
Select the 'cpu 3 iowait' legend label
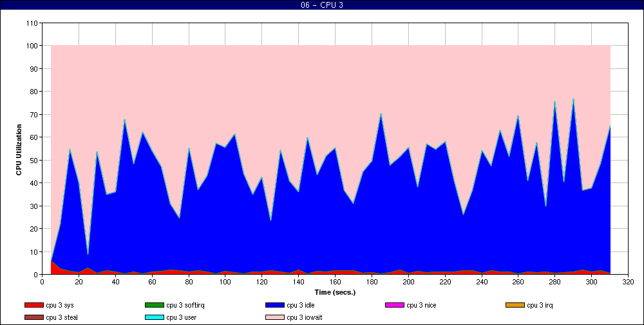click(305, 318)
